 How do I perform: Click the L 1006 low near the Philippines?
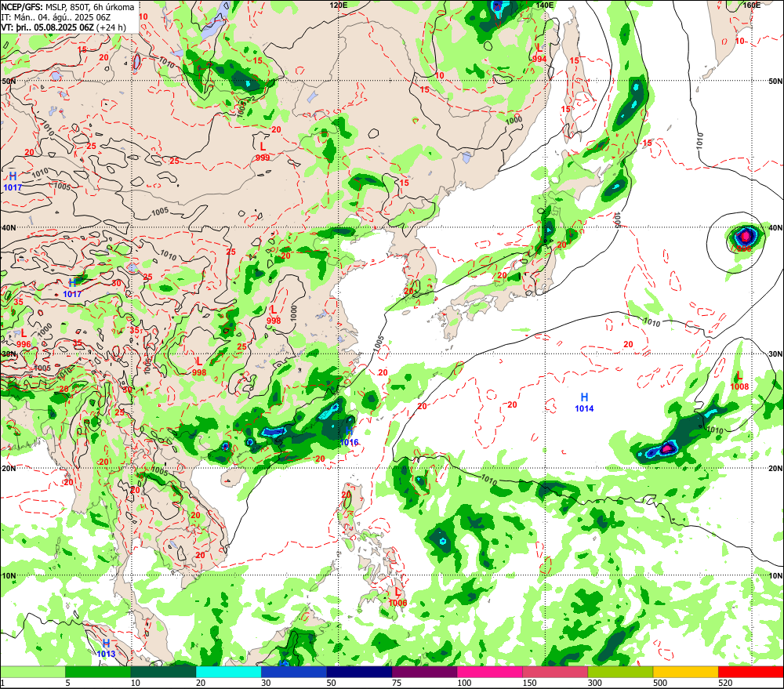[x=397, y=597]
